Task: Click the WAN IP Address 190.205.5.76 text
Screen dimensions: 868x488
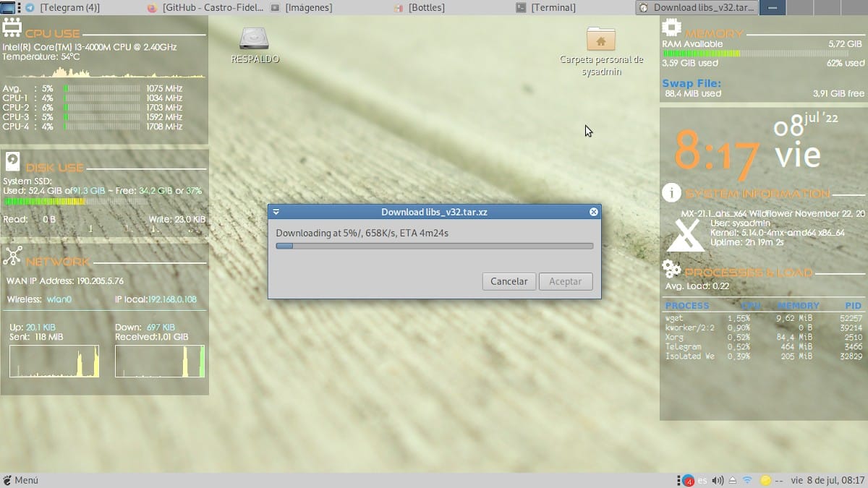Action: [65, 281]
